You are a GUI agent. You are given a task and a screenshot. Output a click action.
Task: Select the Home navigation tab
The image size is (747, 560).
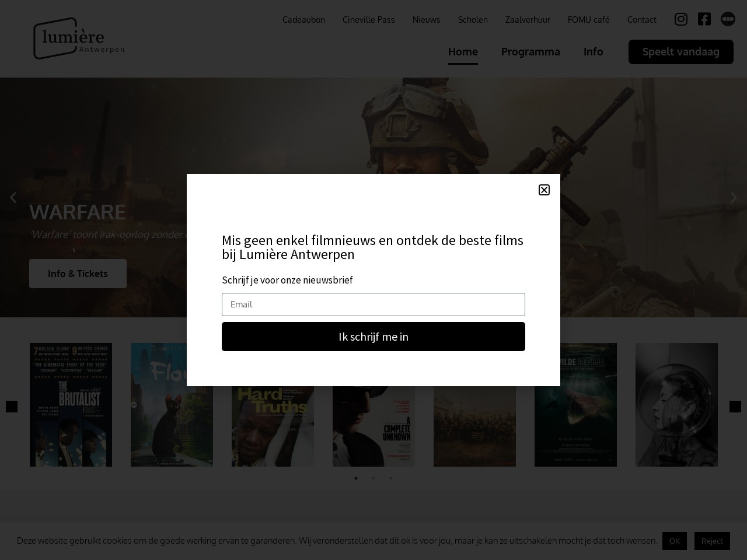point(463,51)
